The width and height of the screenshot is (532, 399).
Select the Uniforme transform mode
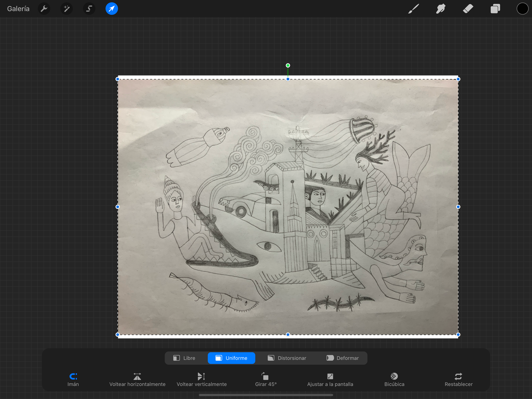click(x=231, y=358)
